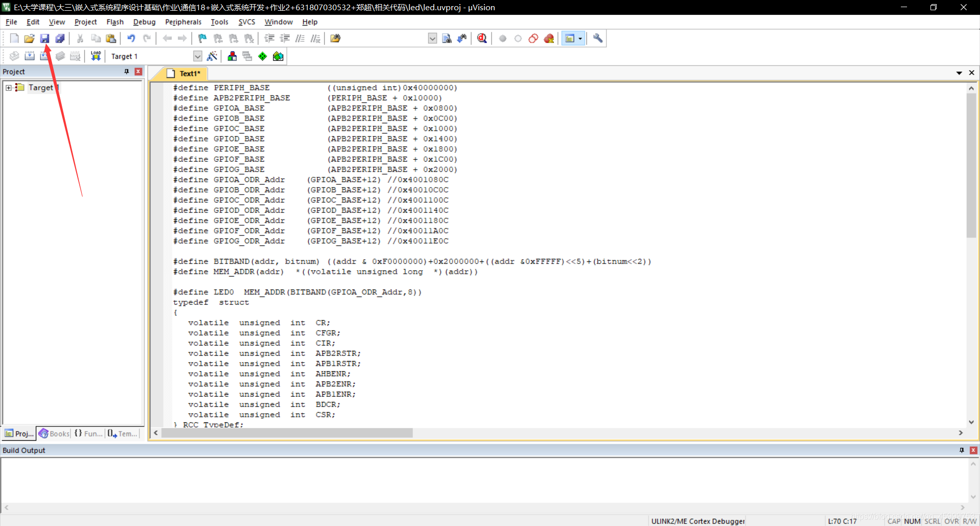
Task: Open the File menu
Action: [x=11, y=22]
